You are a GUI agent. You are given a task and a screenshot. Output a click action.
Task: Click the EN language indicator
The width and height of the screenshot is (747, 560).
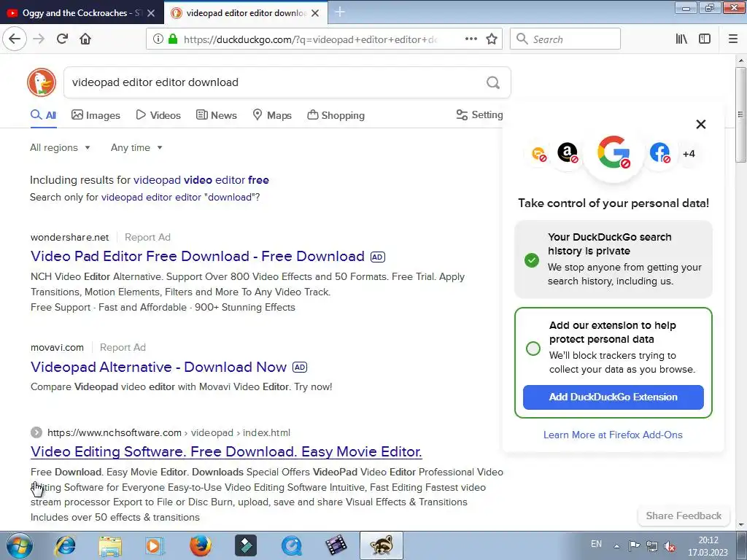(596, 544)
